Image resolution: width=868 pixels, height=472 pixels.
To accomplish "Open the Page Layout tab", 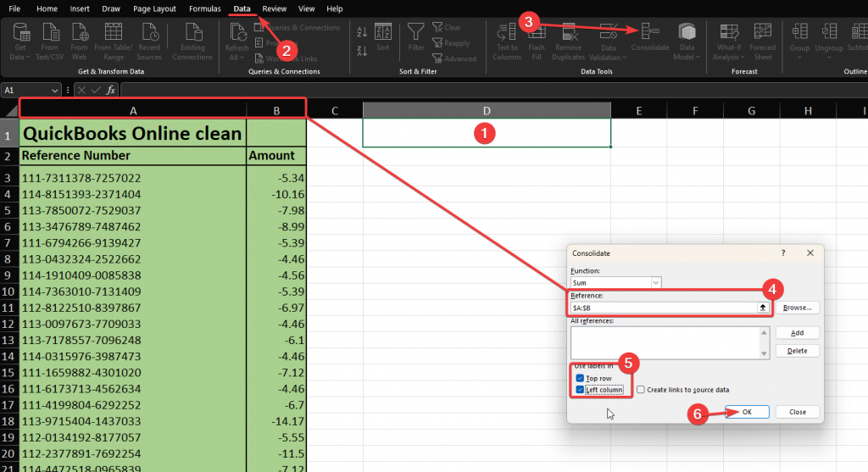I will (154, 8).
